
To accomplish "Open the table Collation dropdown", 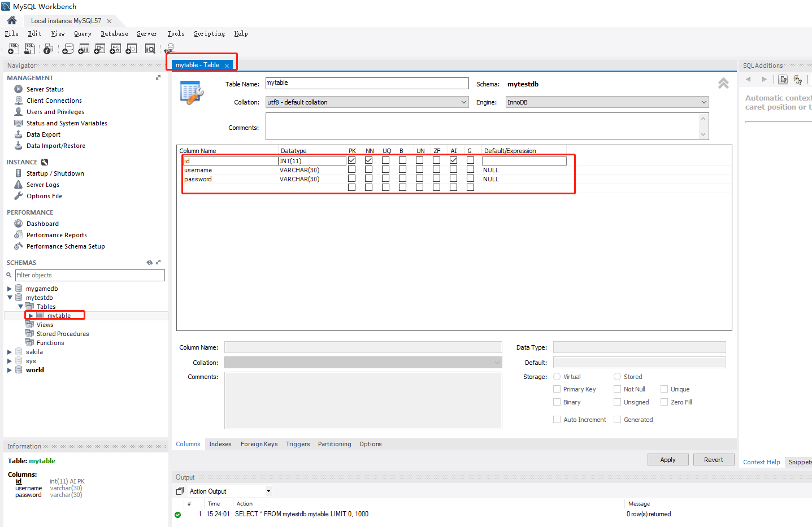I will (x=367, y=102).
